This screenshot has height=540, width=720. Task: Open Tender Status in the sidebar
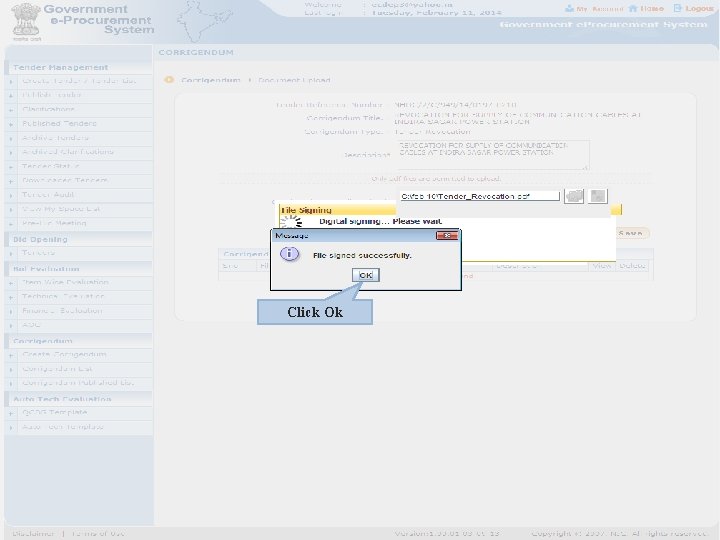(51, 166)
